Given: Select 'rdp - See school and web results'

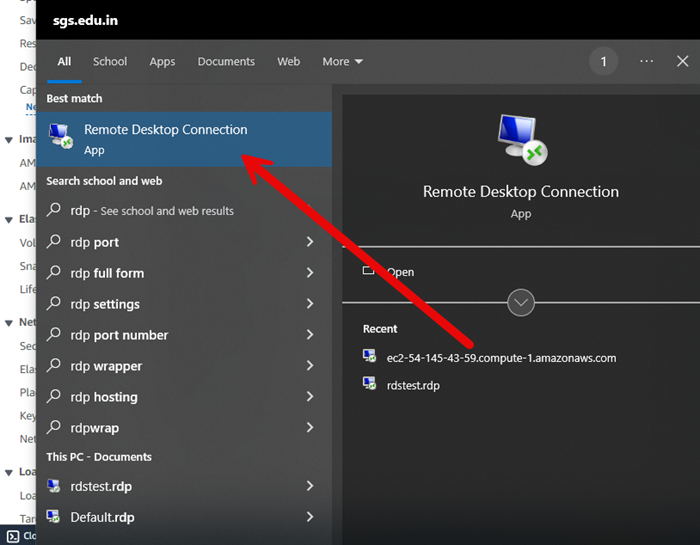Looking at the screenshot, I should click(184, 211).
